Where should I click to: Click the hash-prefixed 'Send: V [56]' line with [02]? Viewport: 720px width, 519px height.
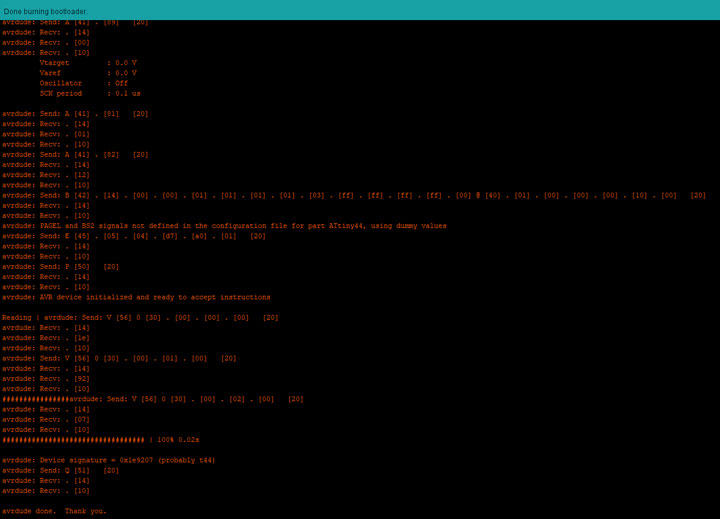[153, 399]
